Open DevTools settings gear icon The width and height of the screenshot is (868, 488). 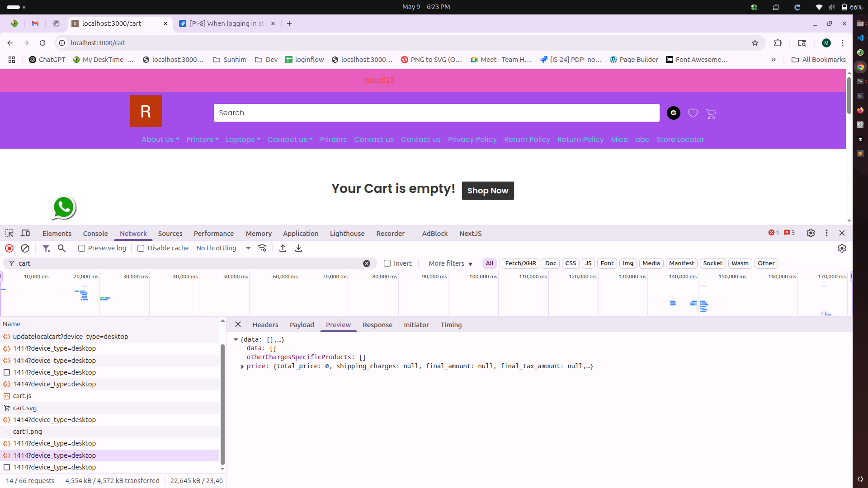[811, 233]
